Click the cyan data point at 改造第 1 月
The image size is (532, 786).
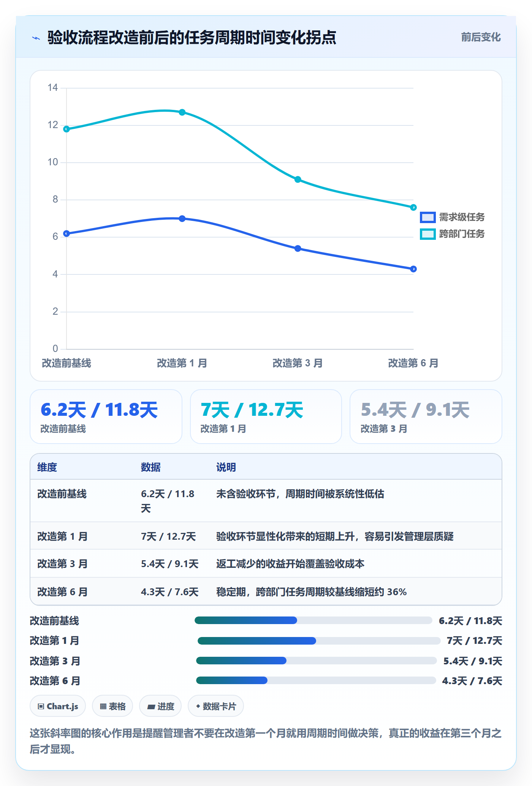click(x=182, y=112)
